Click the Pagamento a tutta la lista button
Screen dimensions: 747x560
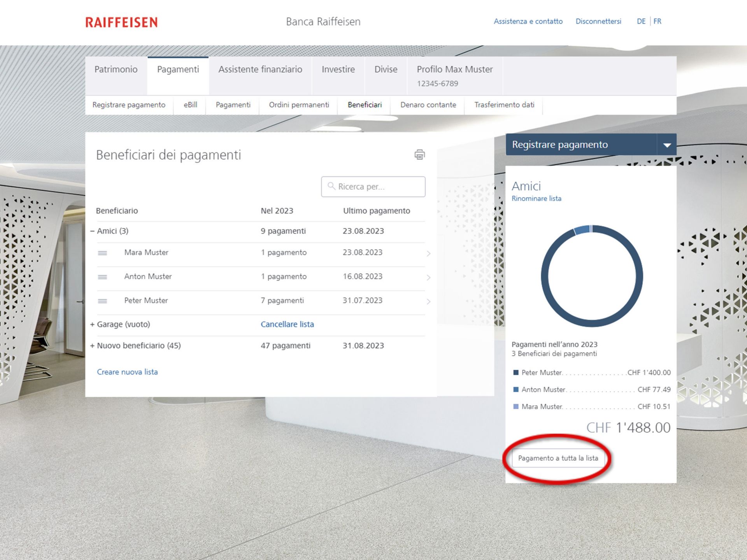[558, 458]
